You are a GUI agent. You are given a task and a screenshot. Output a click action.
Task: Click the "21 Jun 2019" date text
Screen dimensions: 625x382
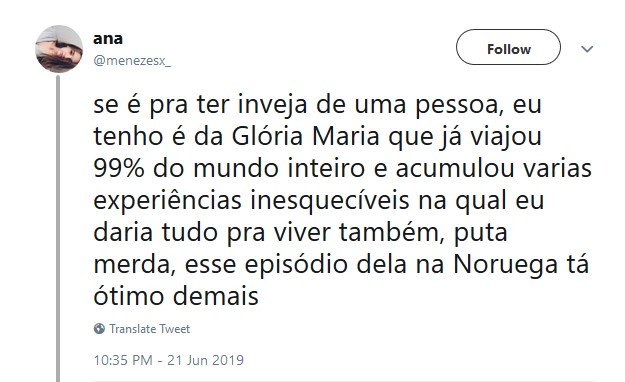point(205,360)
